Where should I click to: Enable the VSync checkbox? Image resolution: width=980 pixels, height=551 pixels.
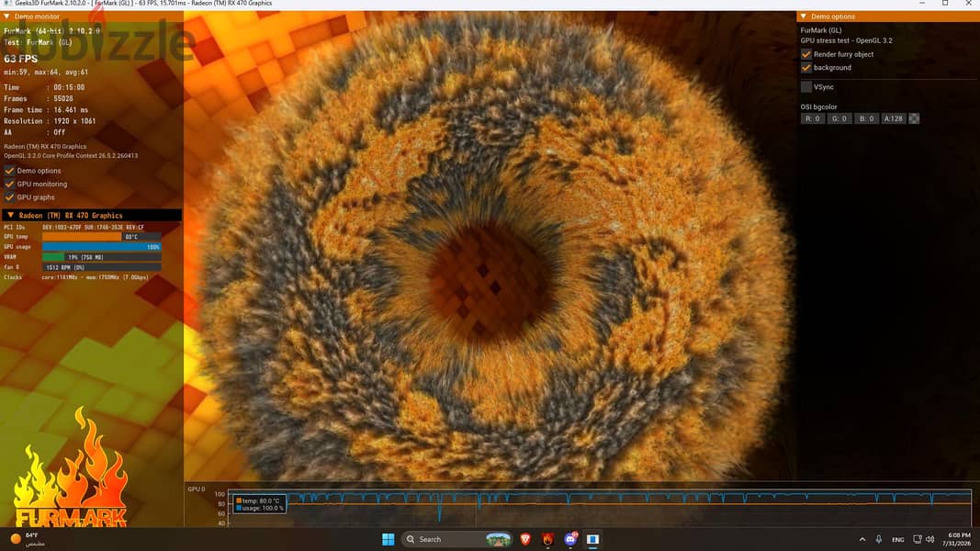(x=806, y=87)
